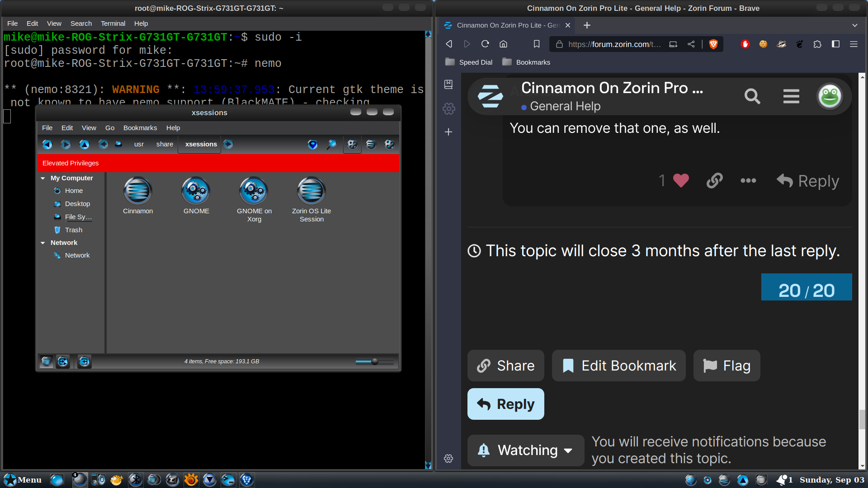Screen dimensions: 868x488
Task: Open the Go menu in Nemo
Action: point(110,128)
